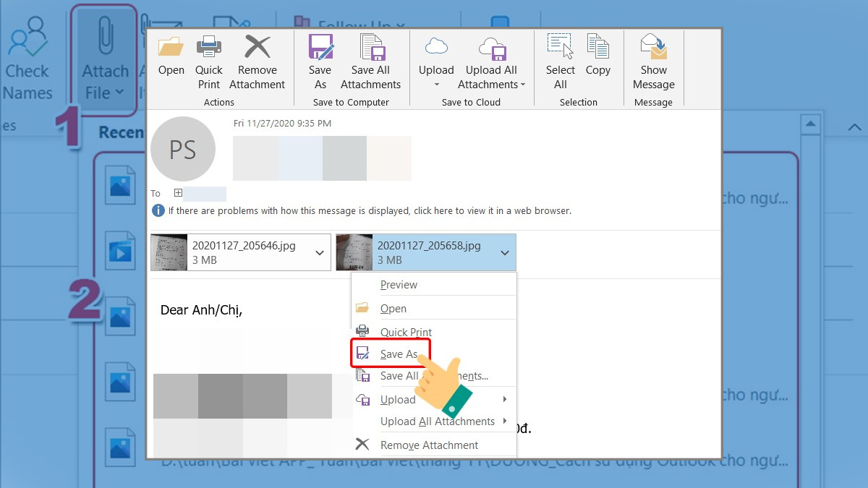The width and height of the screenshot is (868, 488).
Task: Click Save All Attachments in the ribbon
Action: pos(371,61)
